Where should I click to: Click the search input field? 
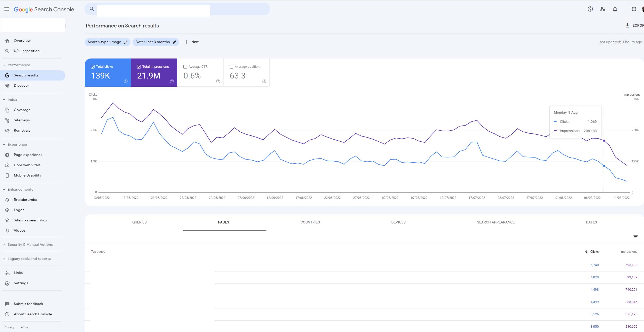[x=177, y=9]
